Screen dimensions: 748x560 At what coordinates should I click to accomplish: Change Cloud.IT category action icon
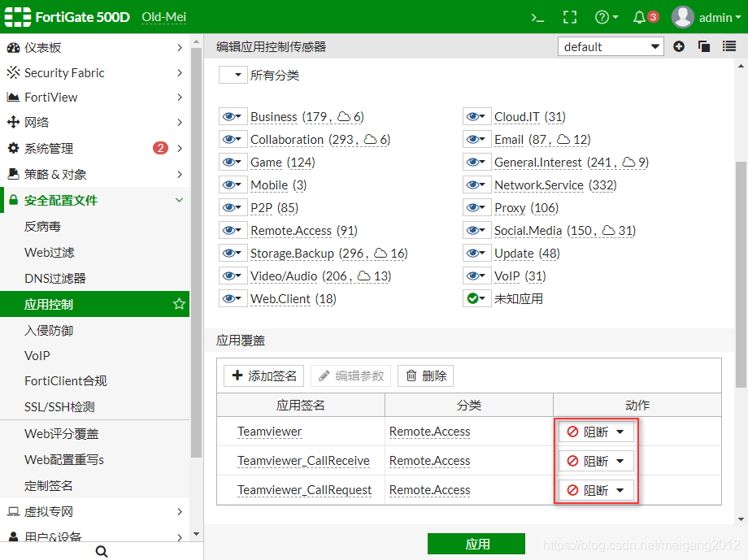pos(476,116)
